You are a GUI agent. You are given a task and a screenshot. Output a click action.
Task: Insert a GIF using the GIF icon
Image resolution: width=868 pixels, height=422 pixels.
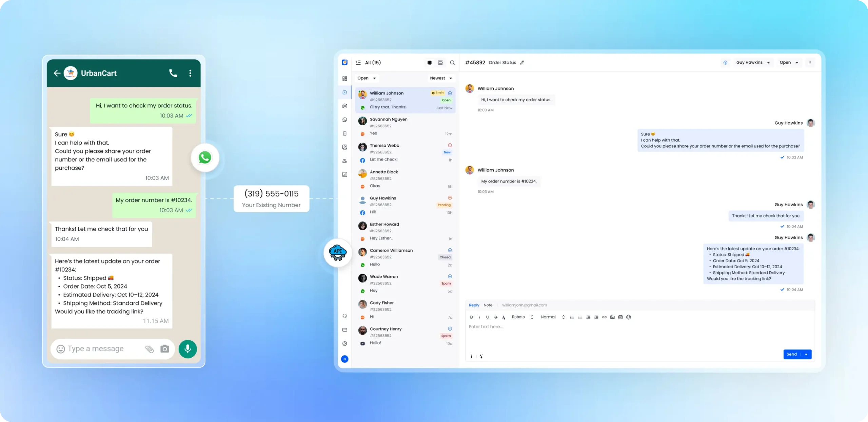click(620, 317)
